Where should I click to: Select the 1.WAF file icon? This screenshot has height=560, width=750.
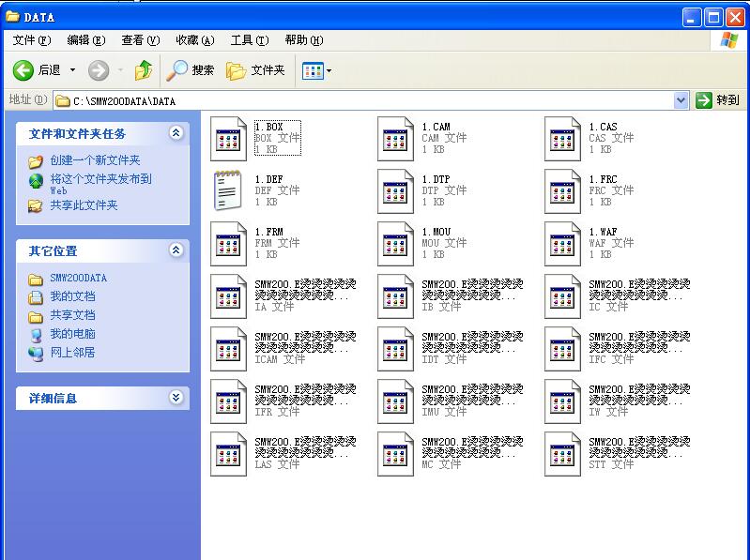562,244
